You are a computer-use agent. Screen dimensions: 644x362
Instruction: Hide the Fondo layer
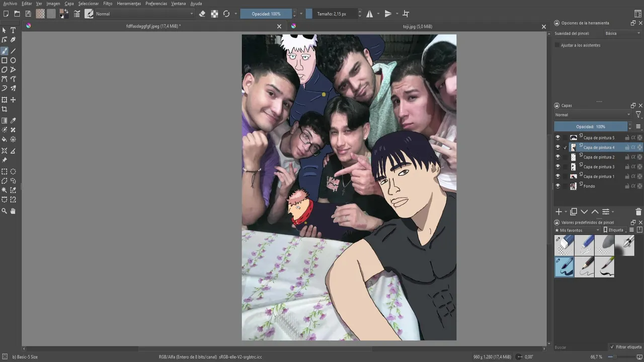[557, 186]
